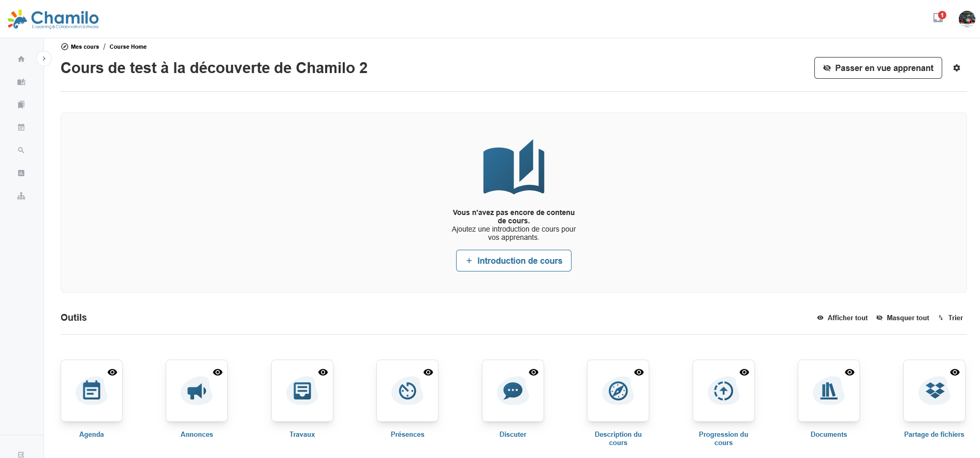Click the Discuter text link
This screenshot has height=458, width=980.
point(513,434)
